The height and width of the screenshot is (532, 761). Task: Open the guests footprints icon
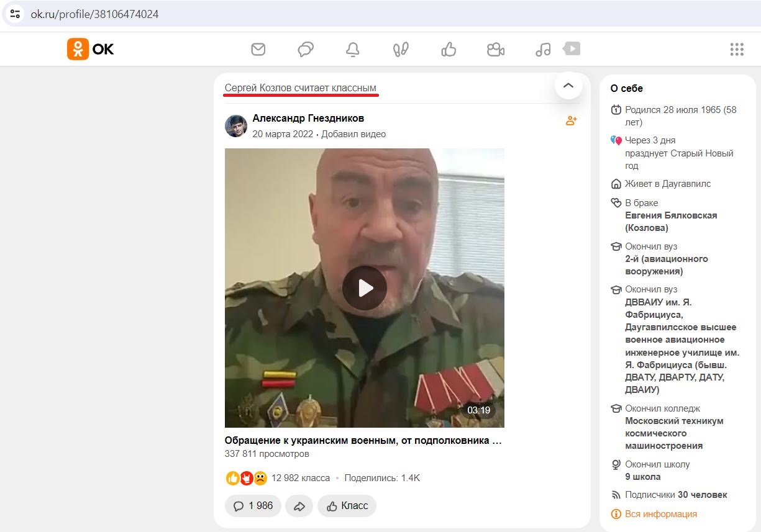pyautogui.click(x=401, y=50)
